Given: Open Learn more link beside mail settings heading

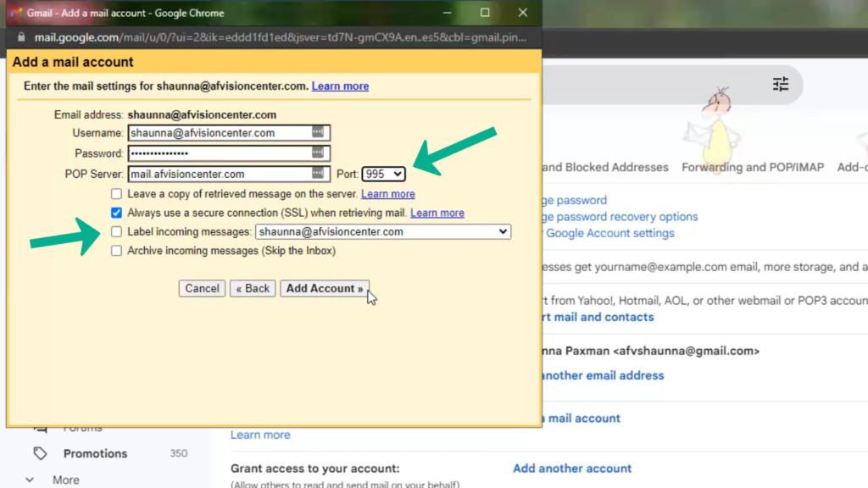Looking at the screenshot, I should pos(340,86).
